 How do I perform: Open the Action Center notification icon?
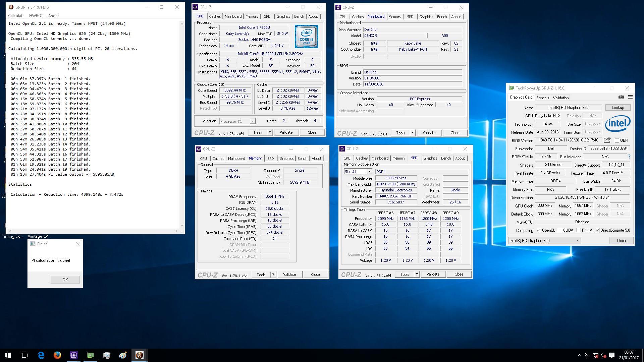tap(612, 355)
